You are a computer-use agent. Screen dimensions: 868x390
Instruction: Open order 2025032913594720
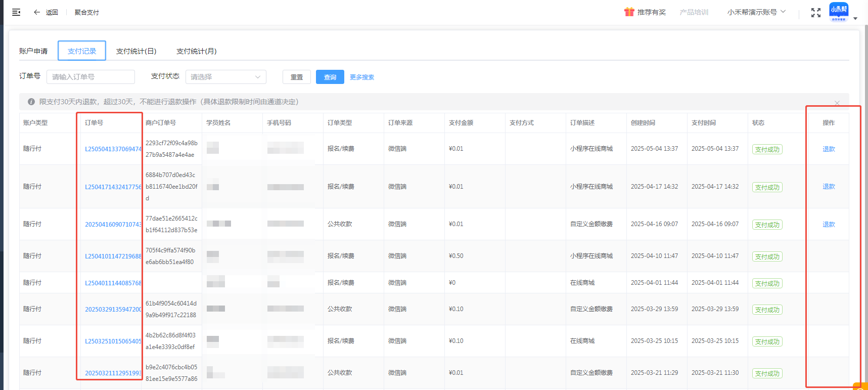[113, 310]
